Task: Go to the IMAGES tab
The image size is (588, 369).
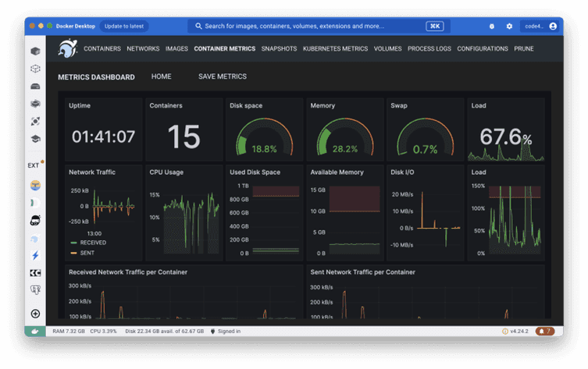Action: tap(176, 48)
